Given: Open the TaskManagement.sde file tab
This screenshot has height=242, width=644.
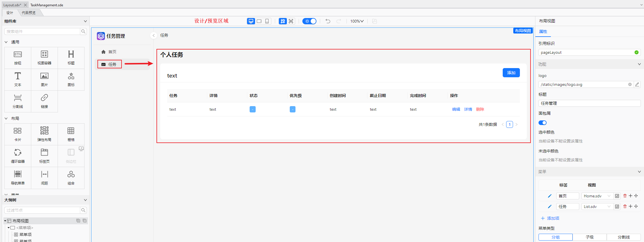Looking at the screenshot, I should point(47,5).
